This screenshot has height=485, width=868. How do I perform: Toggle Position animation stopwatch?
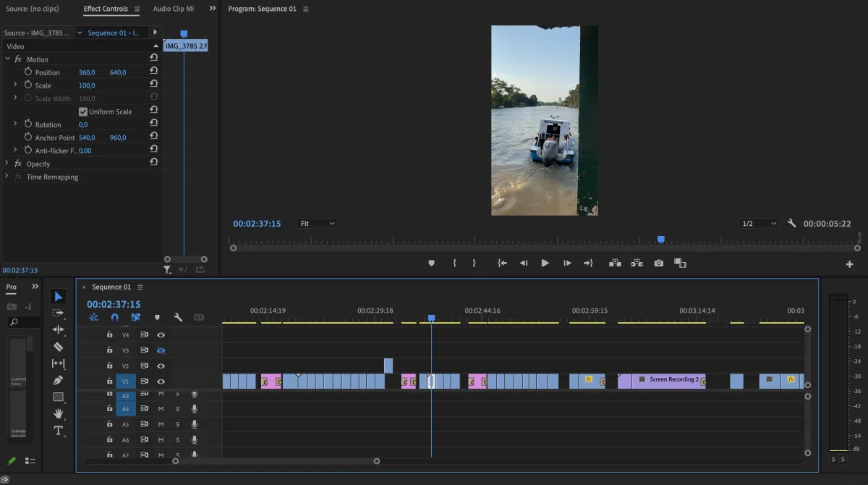click(x=28, y=72)
